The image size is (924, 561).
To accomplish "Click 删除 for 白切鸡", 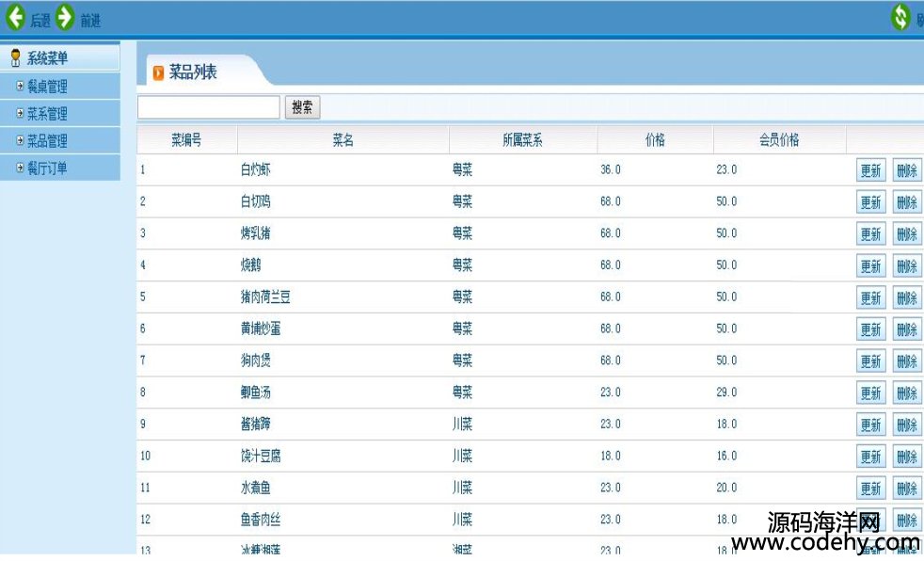I will 907,202.
